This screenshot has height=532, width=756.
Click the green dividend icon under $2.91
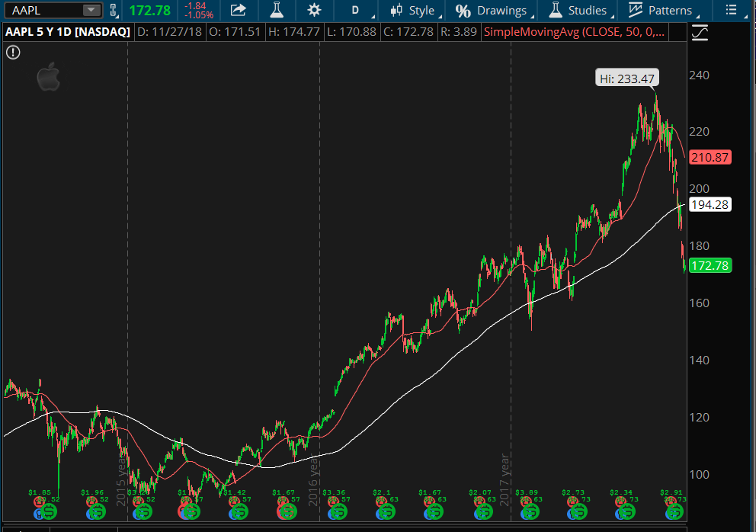674,511
